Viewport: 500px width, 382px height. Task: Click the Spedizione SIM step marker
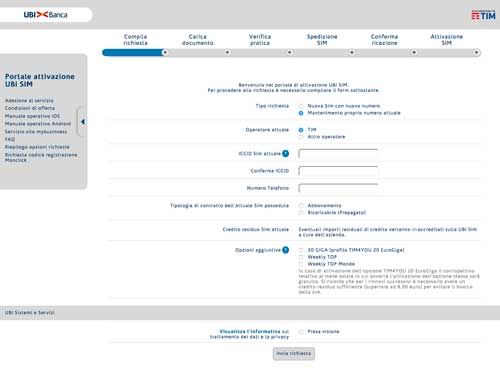pyautogui.click(x=351, y=52)
